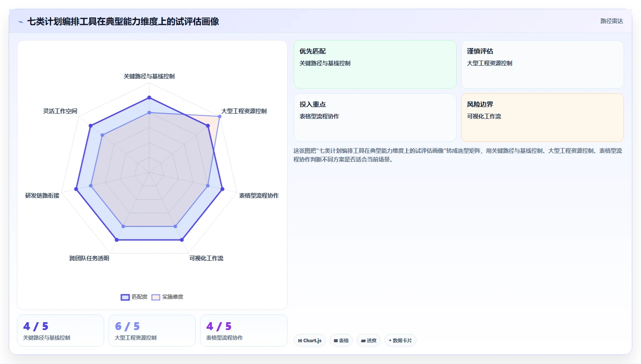
Task: Click the 匹配度 point on 关键路径与基线控制 axis
Action: pos(149,98)
